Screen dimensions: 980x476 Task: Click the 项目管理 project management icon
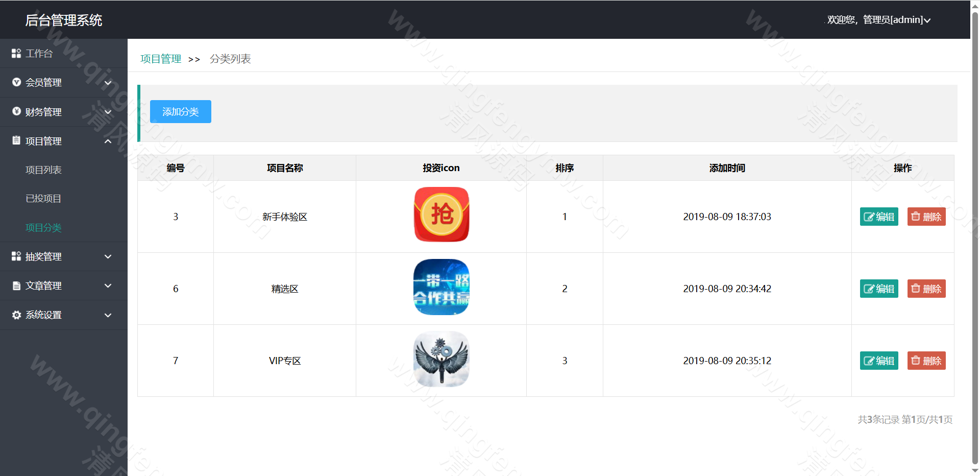(x=15, y=141)
